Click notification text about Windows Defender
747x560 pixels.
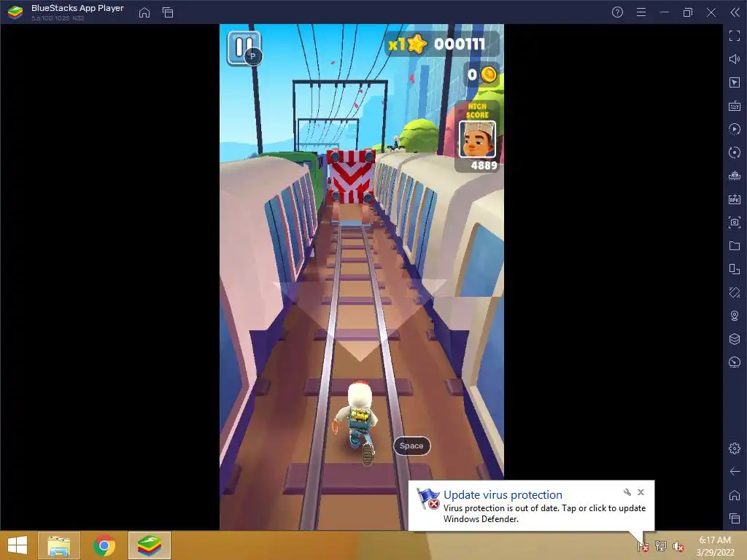pos(544,513)
